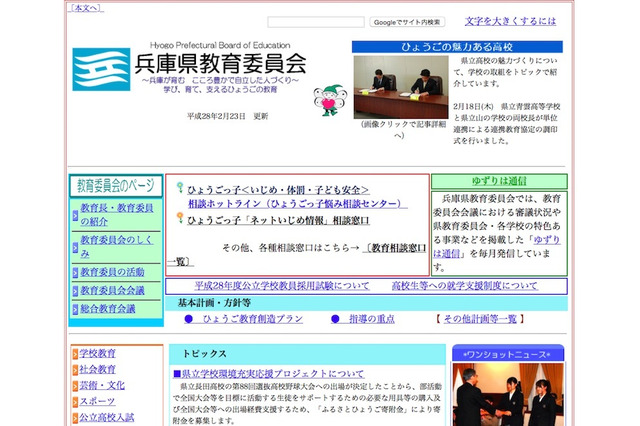
Task: Click the ワンショットニュース handshake photo
Action: [x=508, y=395]
